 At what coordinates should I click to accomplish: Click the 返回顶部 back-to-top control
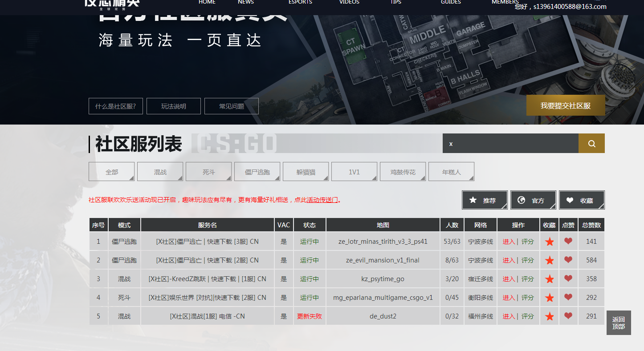pyautogui.click(x=619, y=322)
